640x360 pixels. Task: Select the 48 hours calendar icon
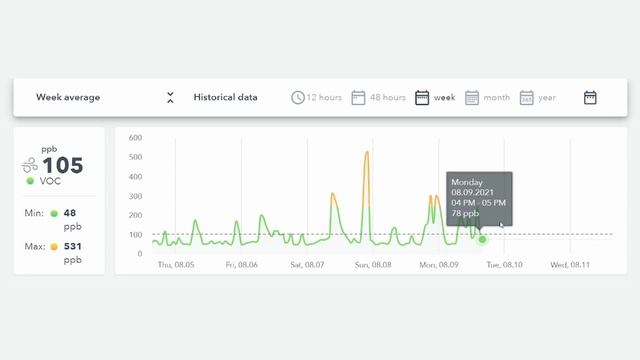click(x=358, y=98)
